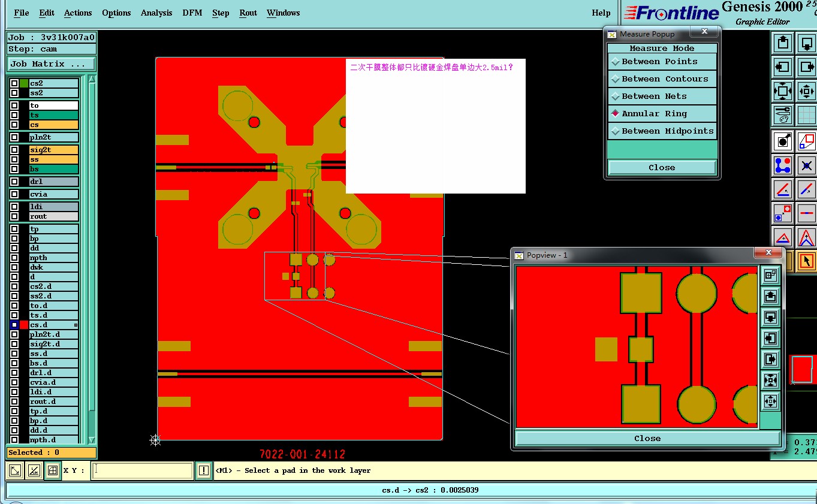
Task: Click the black circle with arrow icon
Action: click(x=783, y=141)
